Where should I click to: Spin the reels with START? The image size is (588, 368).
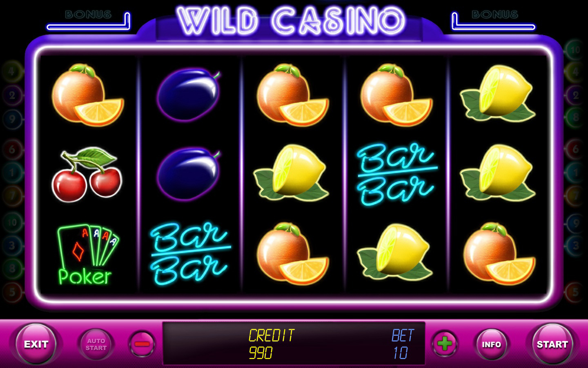point(552,344)
